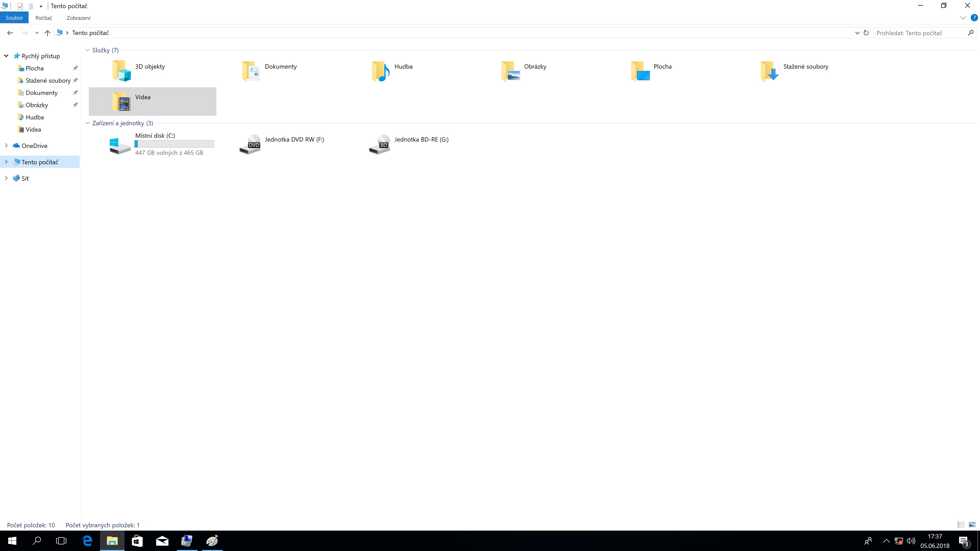Open Obrázky in Rychlý přístup list

[36, 105]
